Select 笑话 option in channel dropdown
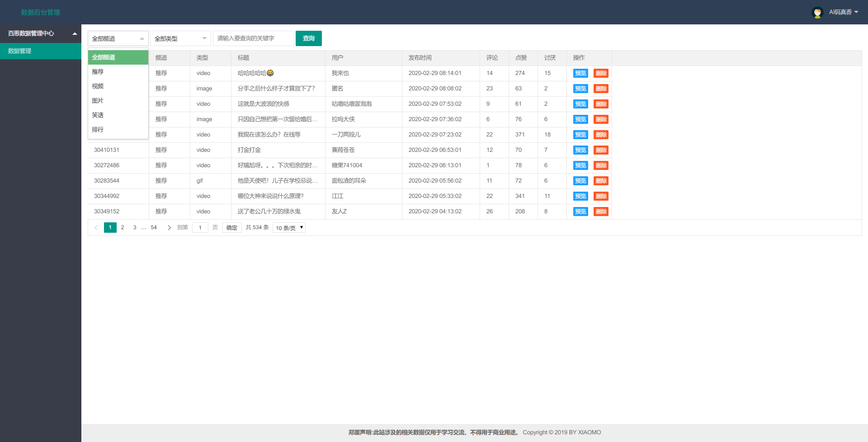The height and width of the screenshot is (442, 868). 118,115
